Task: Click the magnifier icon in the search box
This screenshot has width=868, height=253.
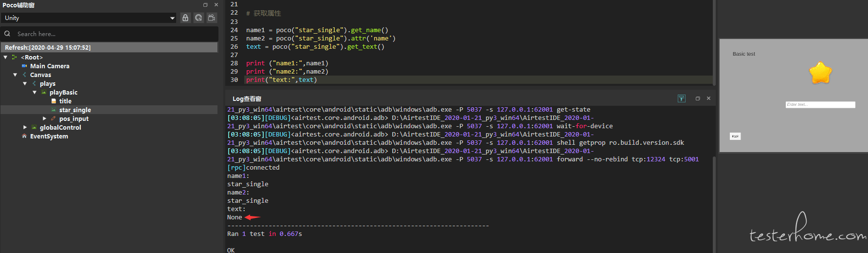Action: click(x=7, y=34)
